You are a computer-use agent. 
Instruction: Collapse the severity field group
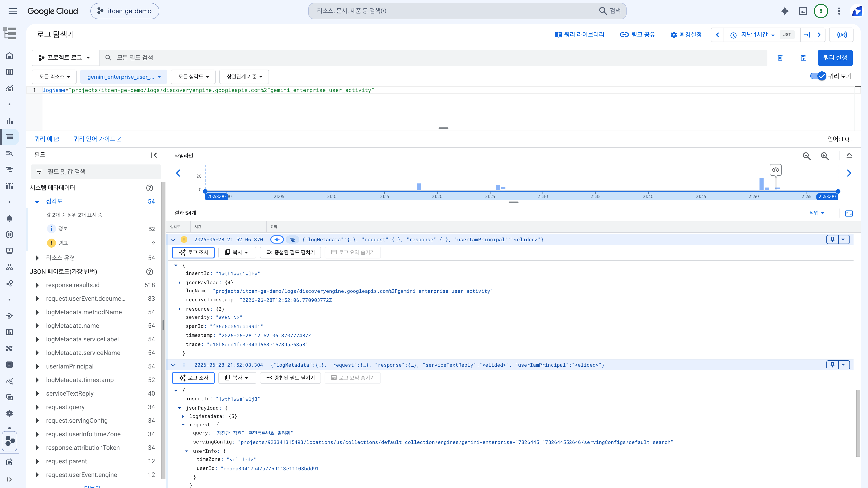[37, 201]
